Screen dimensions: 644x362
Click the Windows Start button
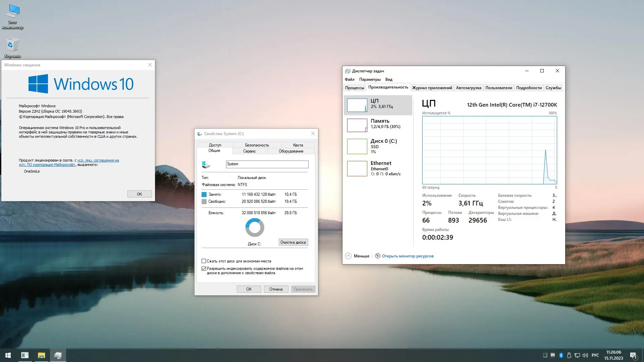8,355
